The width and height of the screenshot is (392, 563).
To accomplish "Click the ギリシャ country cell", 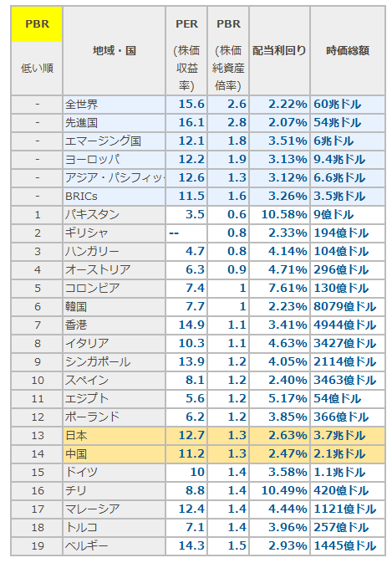I will [x=114, y=233].
